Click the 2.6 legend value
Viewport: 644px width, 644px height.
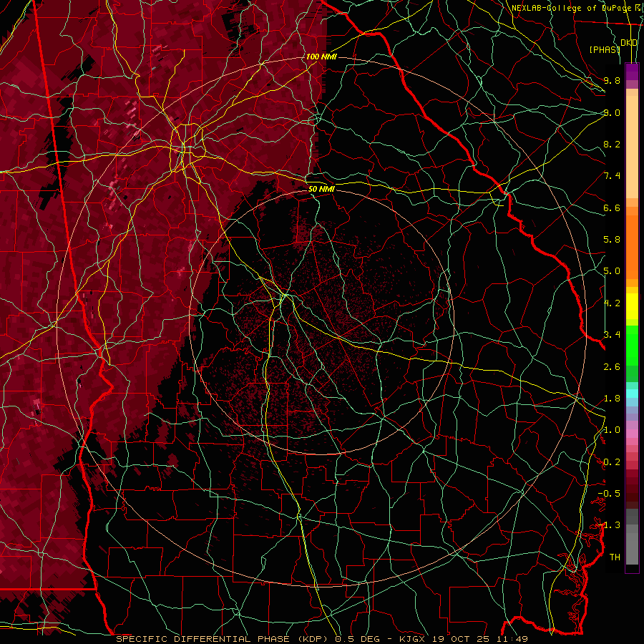point(612,367)
